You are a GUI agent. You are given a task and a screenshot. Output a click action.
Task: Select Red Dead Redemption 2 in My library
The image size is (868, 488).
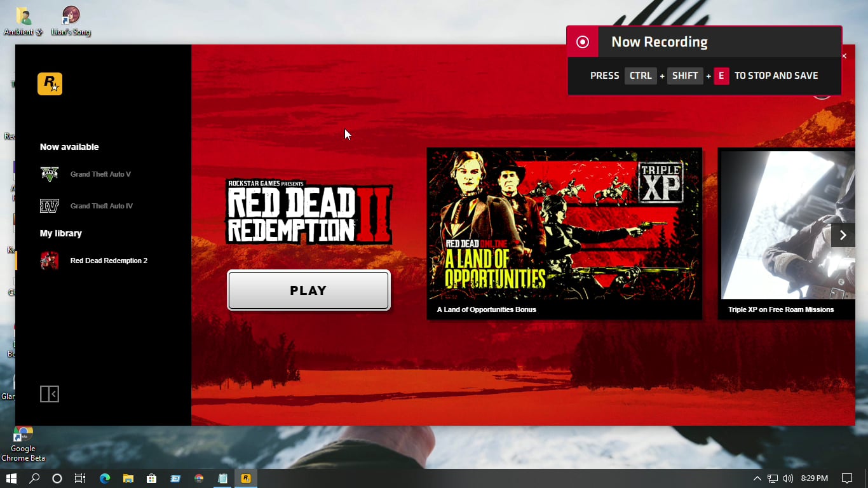109,261
